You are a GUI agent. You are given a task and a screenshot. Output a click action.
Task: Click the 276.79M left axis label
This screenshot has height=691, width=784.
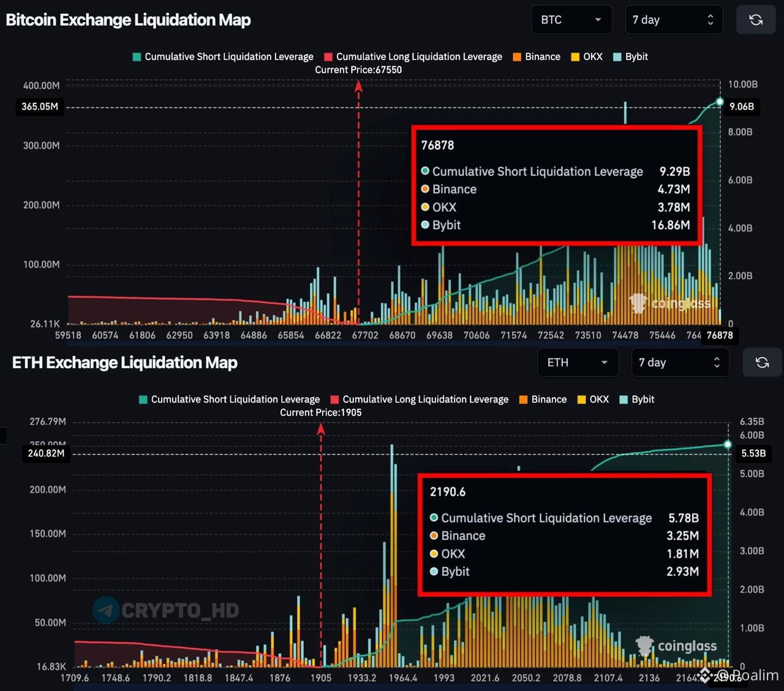[x=48, y=421]
